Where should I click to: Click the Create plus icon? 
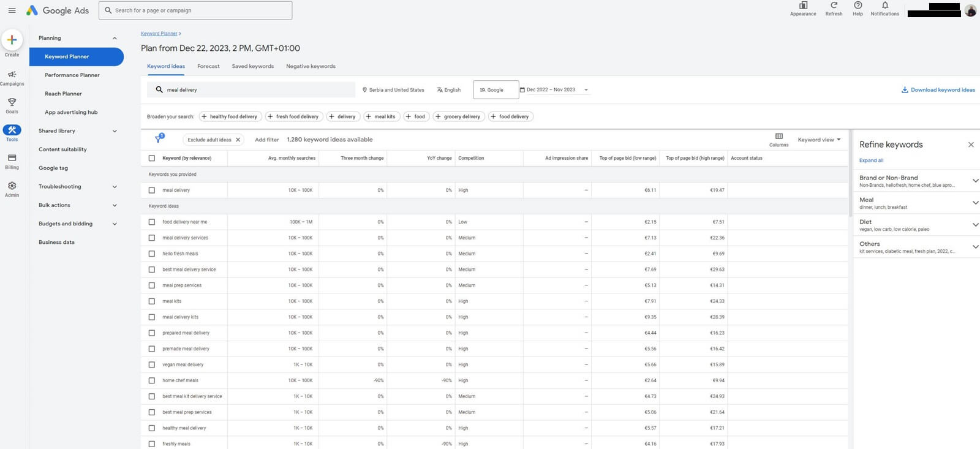click(12, 40)
